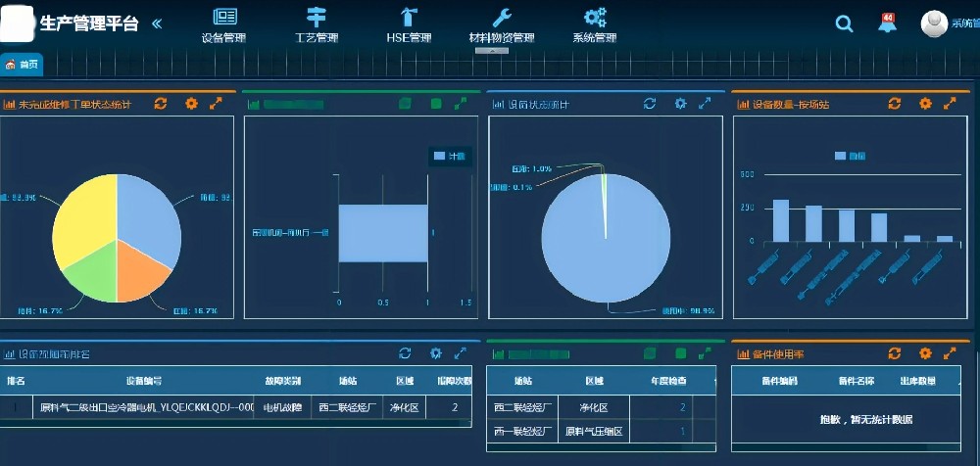Click the 故障类别 column header
The image size is (980, 466).
pos(282,380)
